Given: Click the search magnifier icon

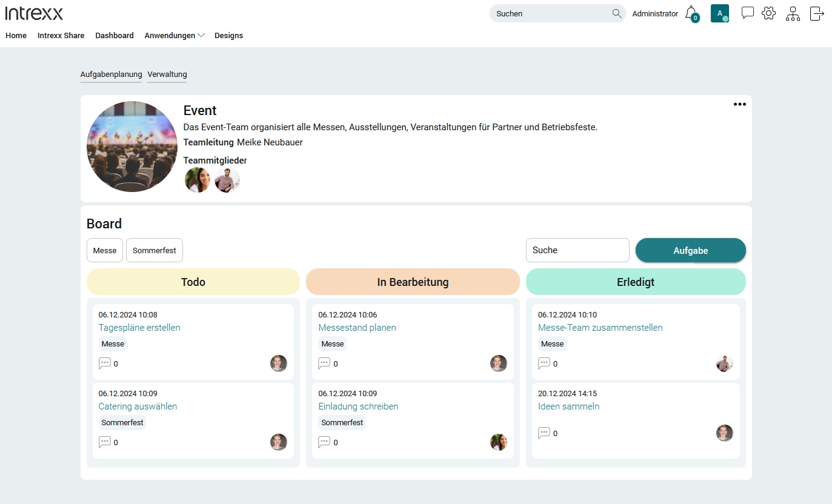Looking at the screenshot, I should (617, 13).
